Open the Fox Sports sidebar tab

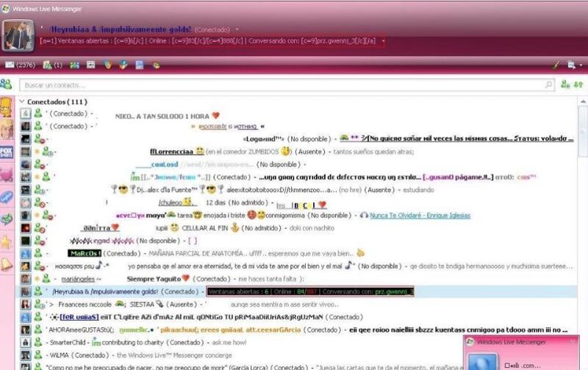pos(7,152)
